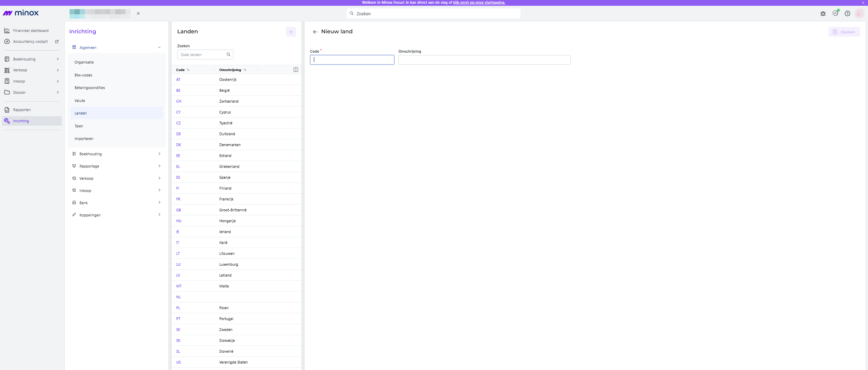Open the bug report icon

pyautogui.click(x=823, y=14)
